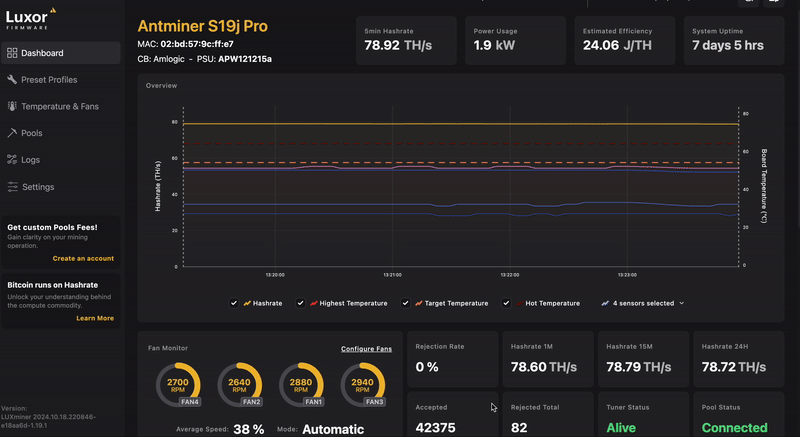Open the Configure Fans link
Image resolution: width=800 pixels, height=437 pixels.
coord(366,349)
